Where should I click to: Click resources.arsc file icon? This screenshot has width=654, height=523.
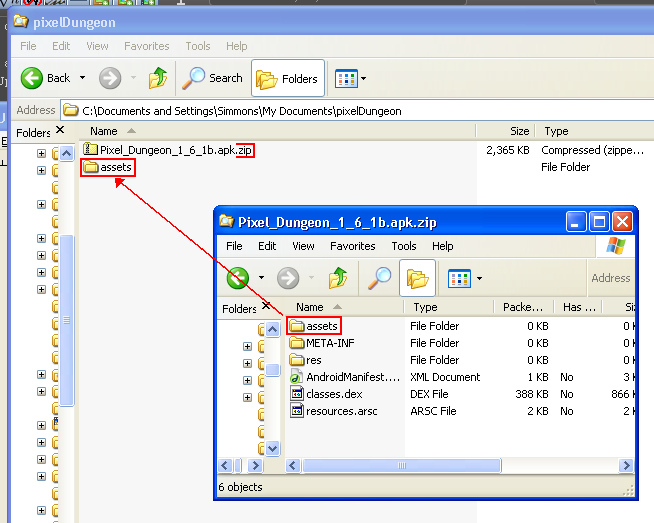pyautogui.click(x=297, y=411)
